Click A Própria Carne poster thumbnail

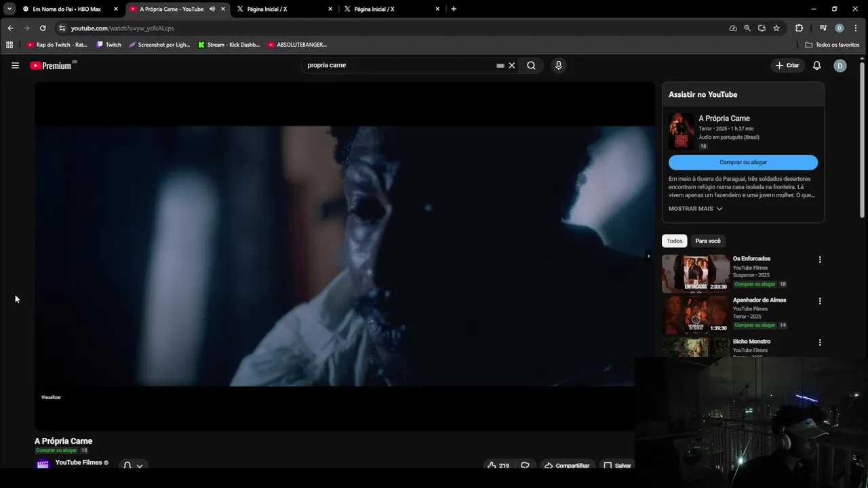[682, 131]
